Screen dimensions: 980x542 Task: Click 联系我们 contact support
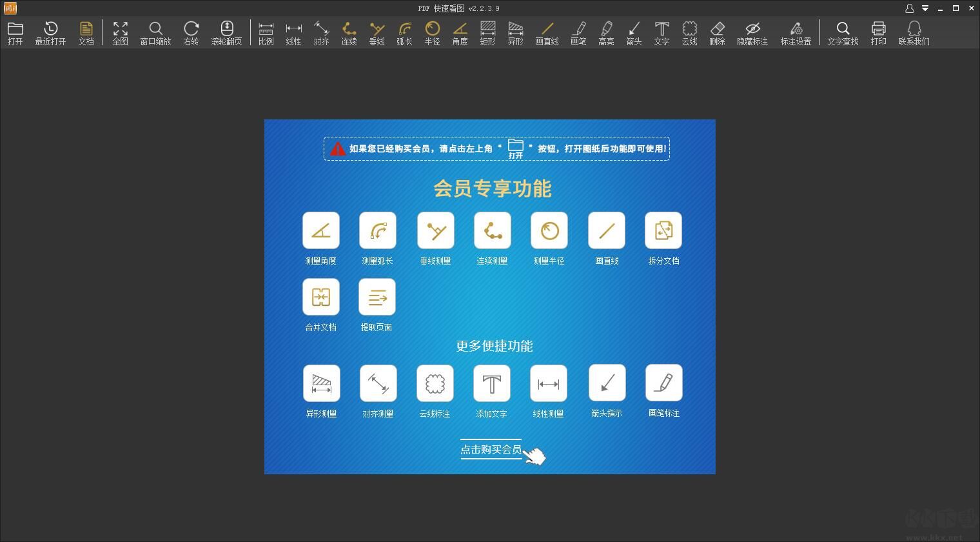point(914,32)
